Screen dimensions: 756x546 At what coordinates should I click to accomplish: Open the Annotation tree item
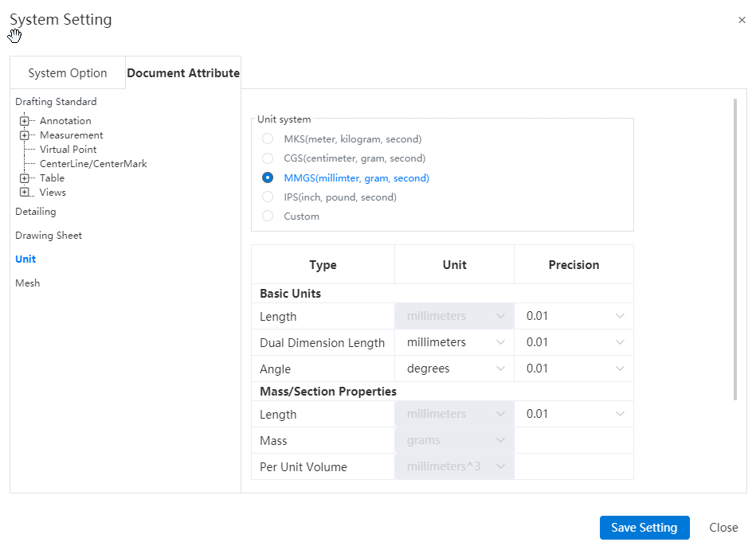(x=65, y=121)
